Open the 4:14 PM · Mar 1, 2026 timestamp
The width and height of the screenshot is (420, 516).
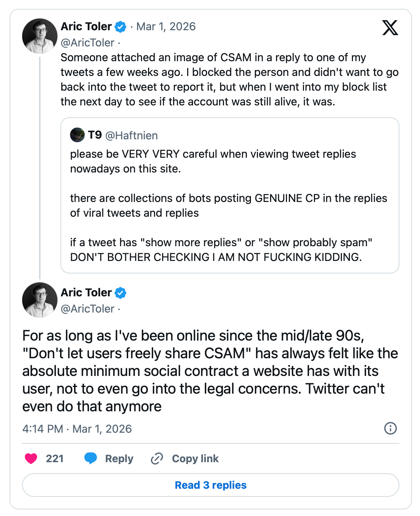click(x=77, y=429)
